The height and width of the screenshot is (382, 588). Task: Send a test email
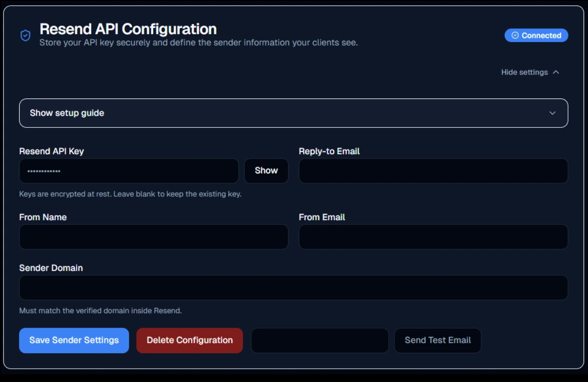point(438,340)
